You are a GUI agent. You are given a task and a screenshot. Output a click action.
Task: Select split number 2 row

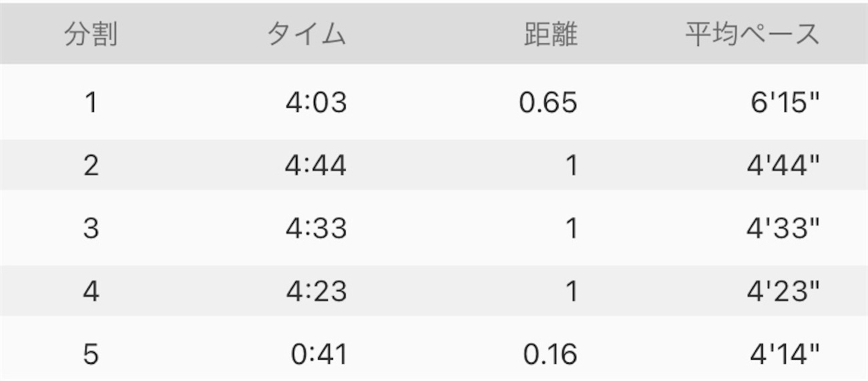[91, 166]
